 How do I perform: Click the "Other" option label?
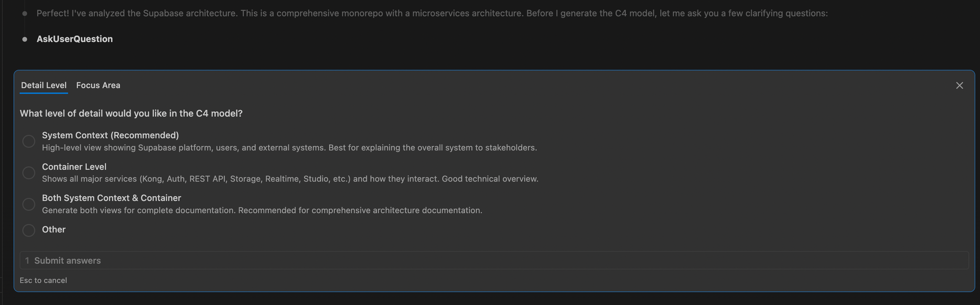53,229
